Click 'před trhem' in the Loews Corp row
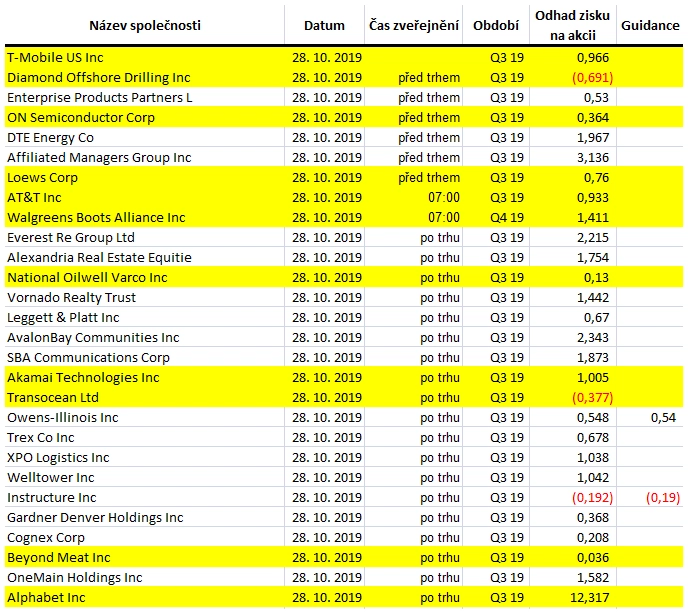 [x=429, y=178]
